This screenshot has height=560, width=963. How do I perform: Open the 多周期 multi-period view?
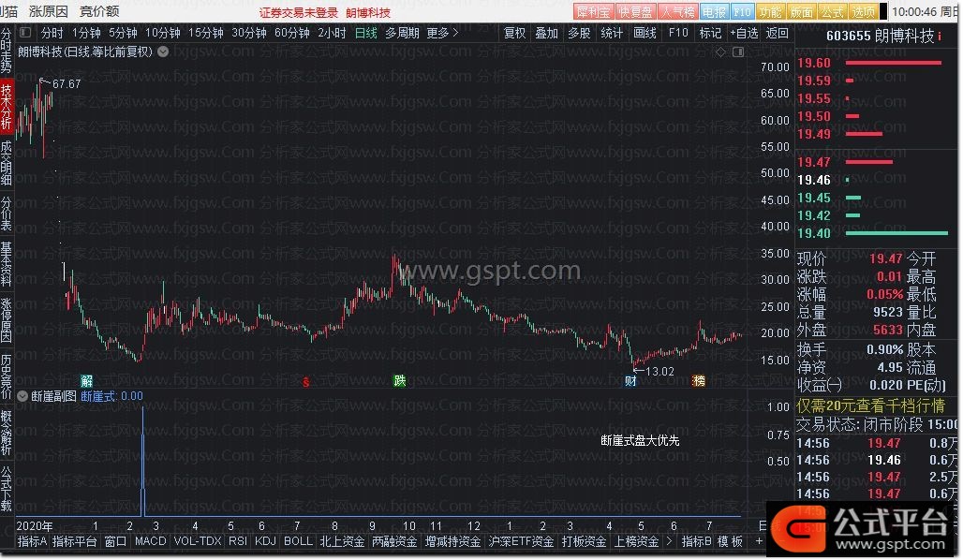[x=402, y=33]
